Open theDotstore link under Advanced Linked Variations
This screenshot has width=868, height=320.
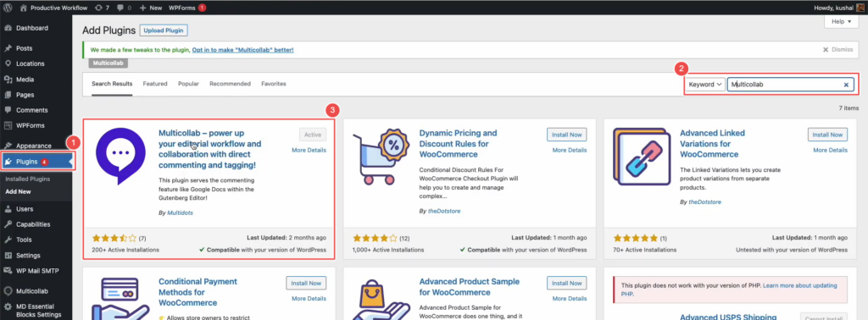click(704, 202)
